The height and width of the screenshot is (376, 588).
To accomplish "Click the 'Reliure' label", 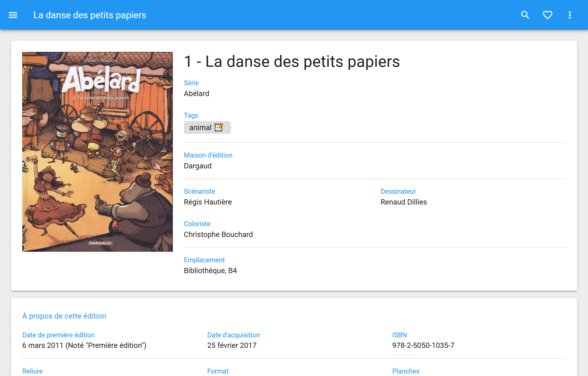I will [x=32, y=371].
